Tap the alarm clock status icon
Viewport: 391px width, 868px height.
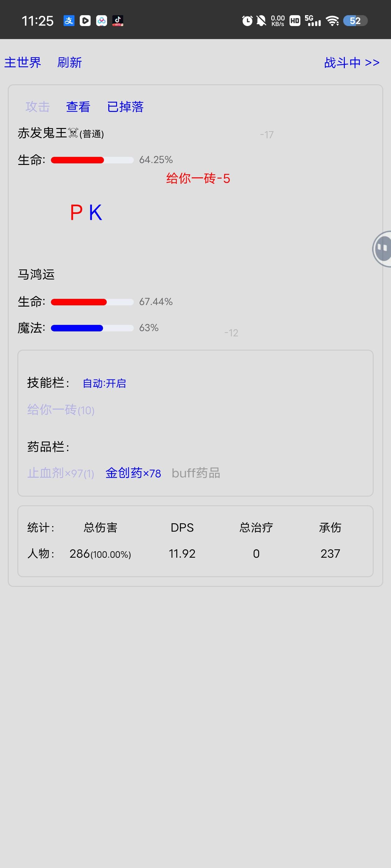coord(247,21)
